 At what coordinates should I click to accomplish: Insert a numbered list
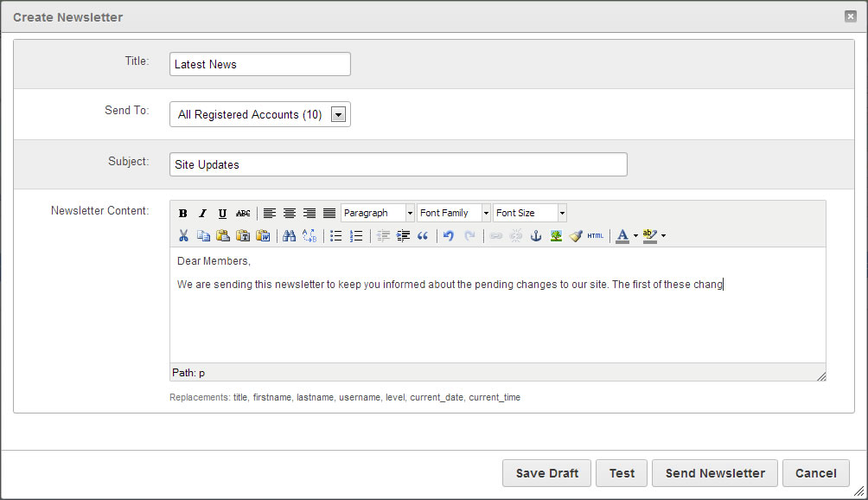click(356, 236)
